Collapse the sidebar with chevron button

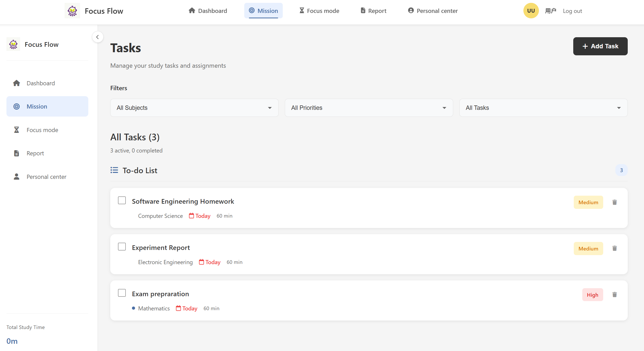(x=98, y=37)
